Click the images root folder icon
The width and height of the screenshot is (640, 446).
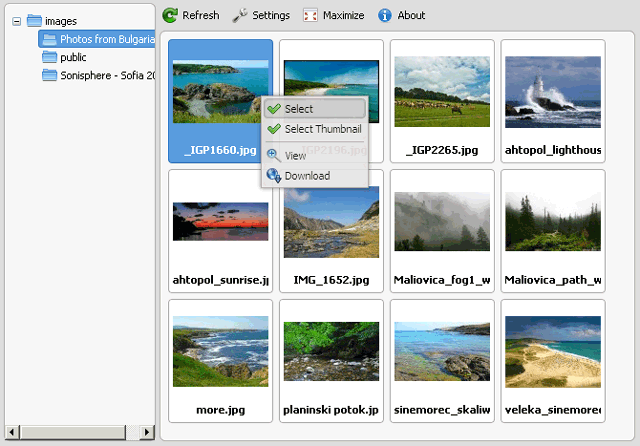tap(34, 20)
